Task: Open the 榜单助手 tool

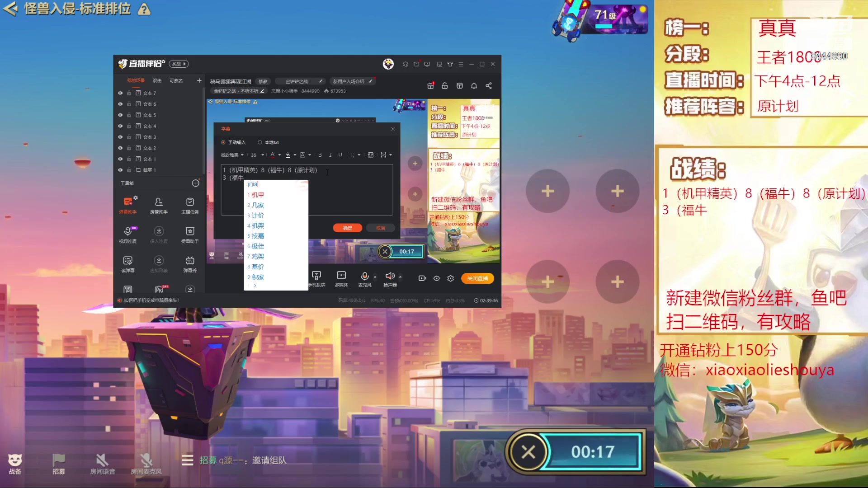Action: click(190, 234)
